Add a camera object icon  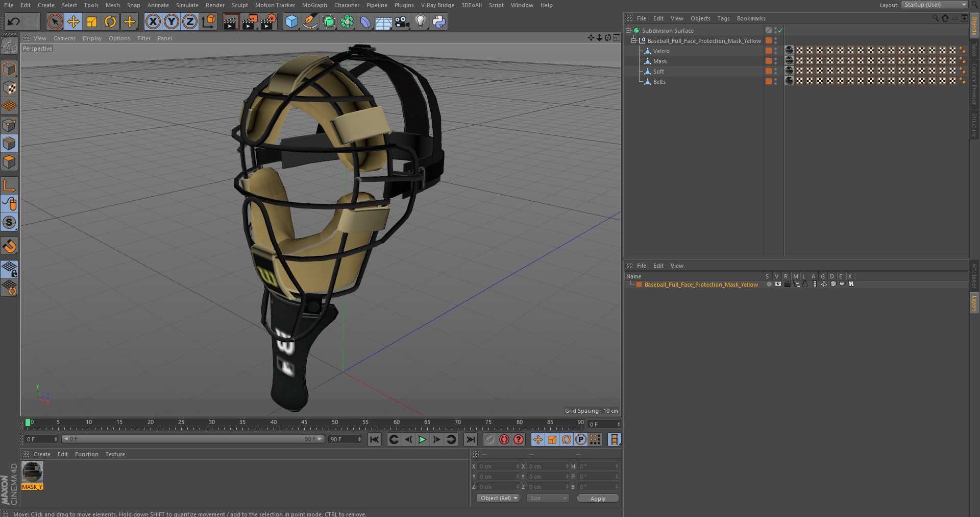pos(402,21)
